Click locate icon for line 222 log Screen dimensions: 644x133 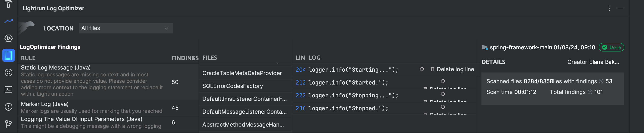tap(443, 94)
